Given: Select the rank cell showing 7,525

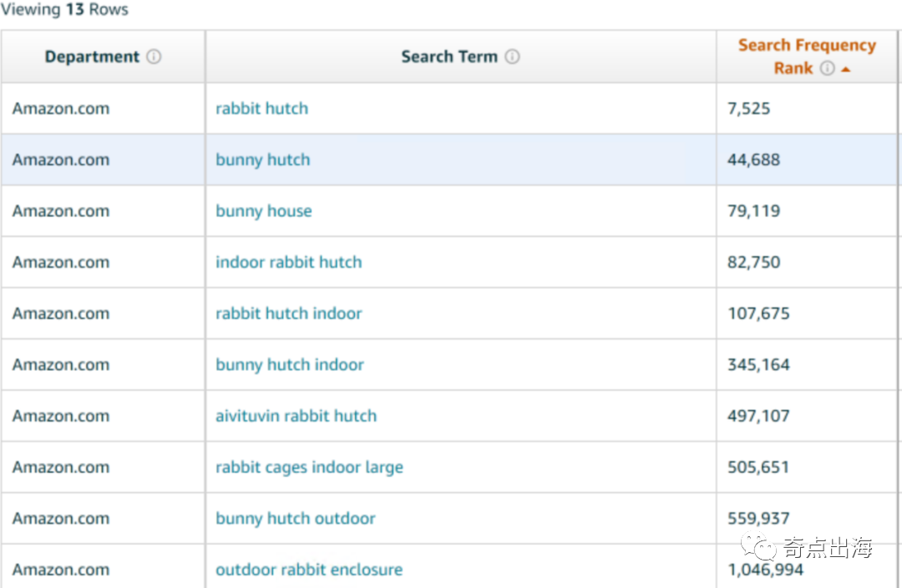Looking at the screenshot, I should [748, 109].
